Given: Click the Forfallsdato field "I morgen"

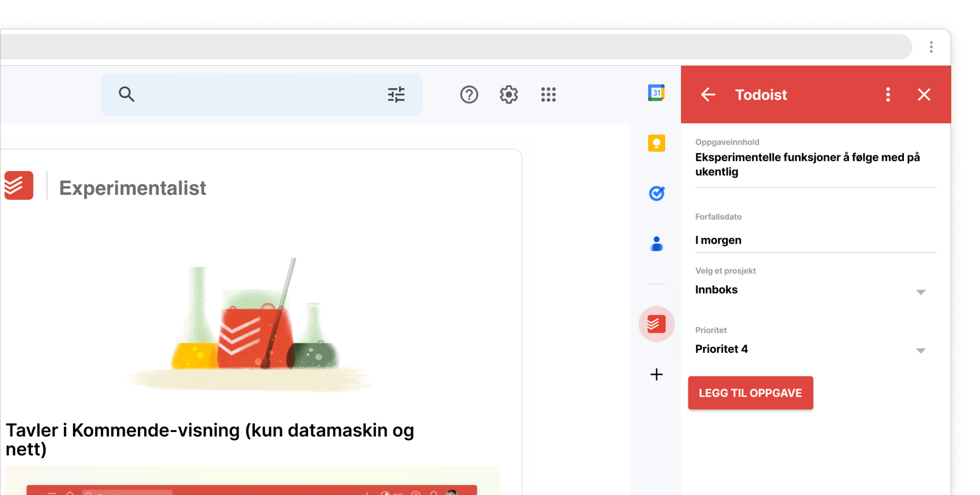Looking at the screenshot, I should pyautogui.click(x=815, y=240).
